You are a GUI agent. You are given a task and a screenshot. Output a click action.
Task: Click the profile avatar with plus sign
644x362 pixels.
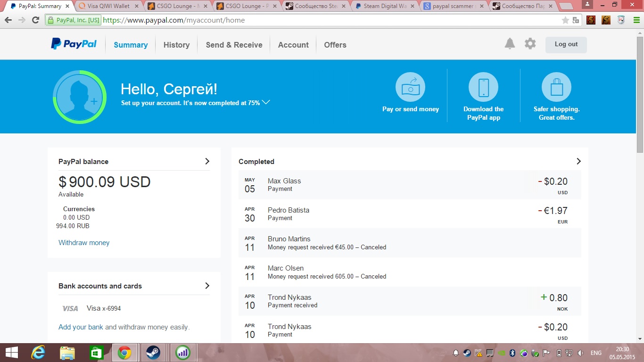(79, 97)
